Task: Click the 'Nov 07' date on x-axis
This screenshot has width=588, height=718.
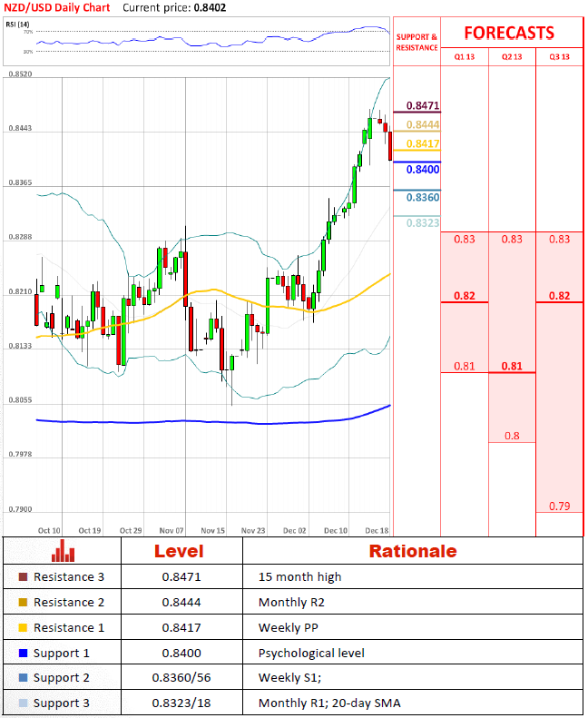Action: point(171,531)
